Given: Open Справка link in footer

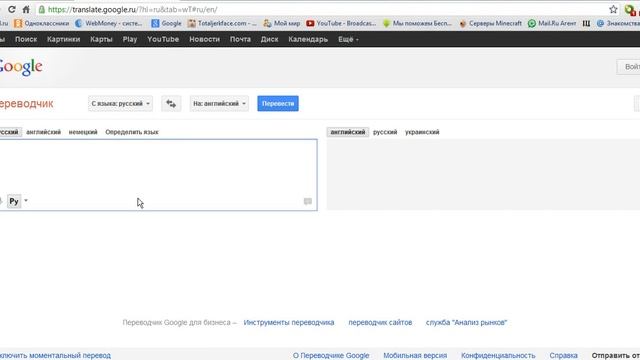Looking at the screenshot, I should (x=563, y=356).
